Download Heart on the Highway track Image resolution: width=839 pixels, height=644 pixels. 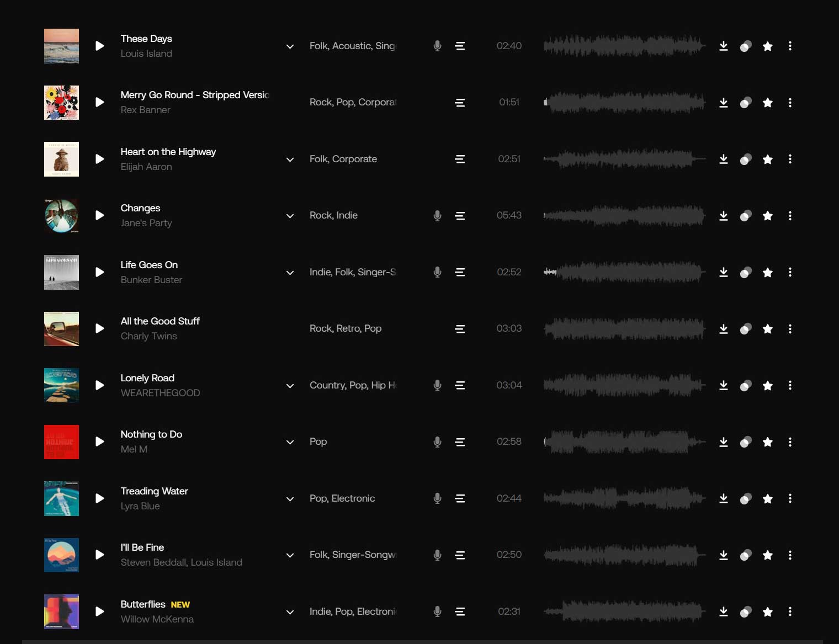(723, 159)
